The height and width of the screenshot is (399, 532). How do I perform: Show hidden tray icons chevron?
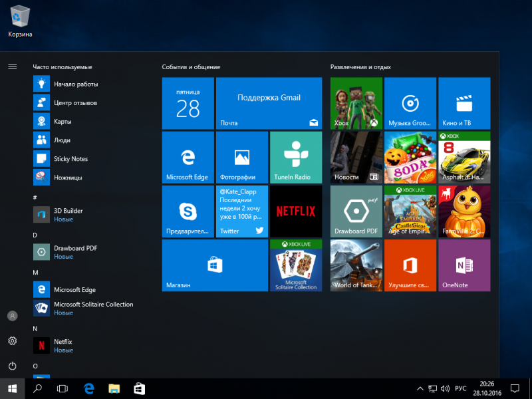coord(420,389)
